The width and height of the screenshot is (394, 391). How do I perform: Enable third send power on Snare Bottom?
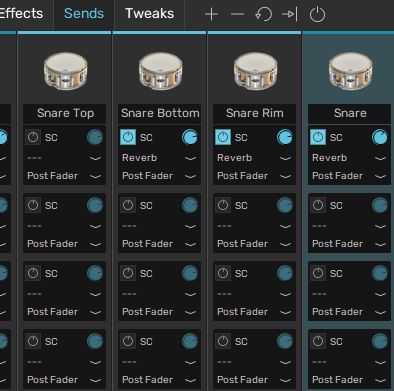pyautogui.click(x=128, y=273)
